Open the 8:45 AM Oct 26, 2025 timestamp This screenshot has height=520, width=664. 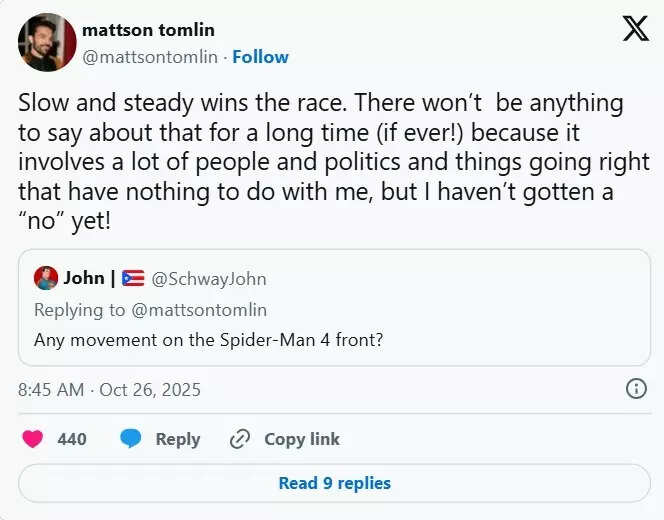click(109, 390)
